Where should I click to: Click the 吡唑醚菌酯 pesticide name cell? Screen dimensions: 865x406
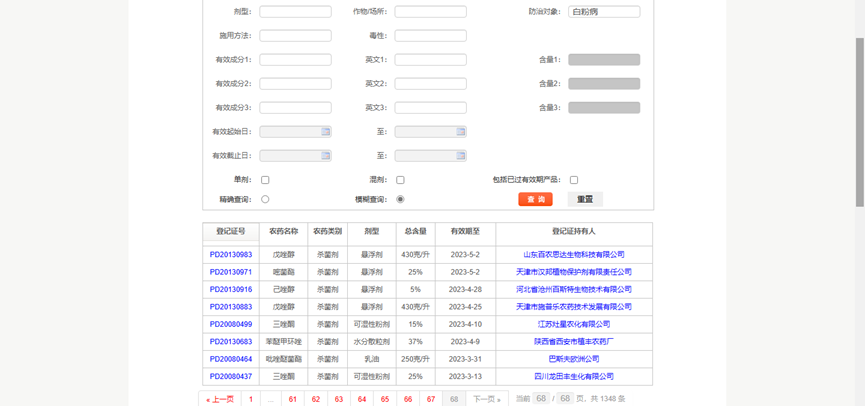pyautogui.click(x=284, y=359)
